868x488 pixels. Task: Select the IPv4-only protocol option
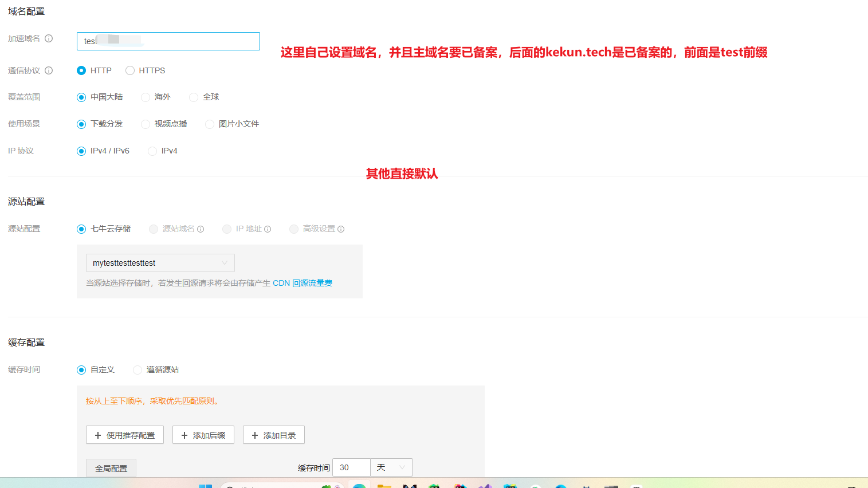(152, 151)
